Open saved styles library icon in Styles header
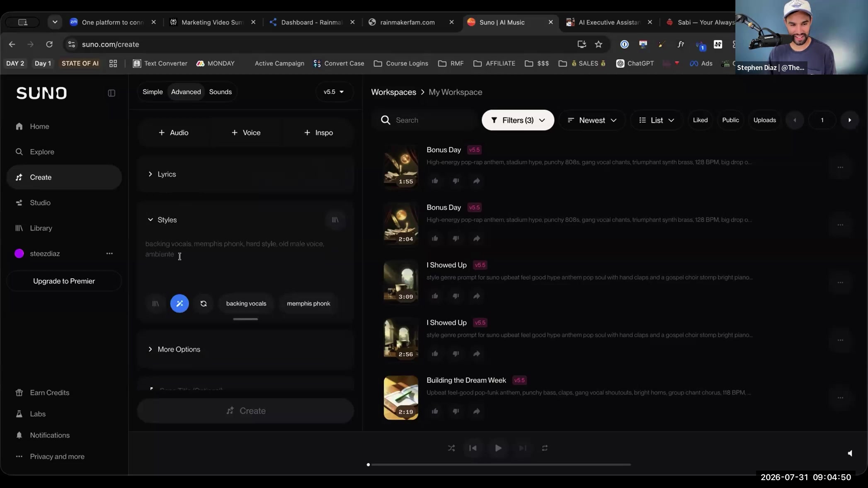The image size is (868, 488). [x=335, y=220]
